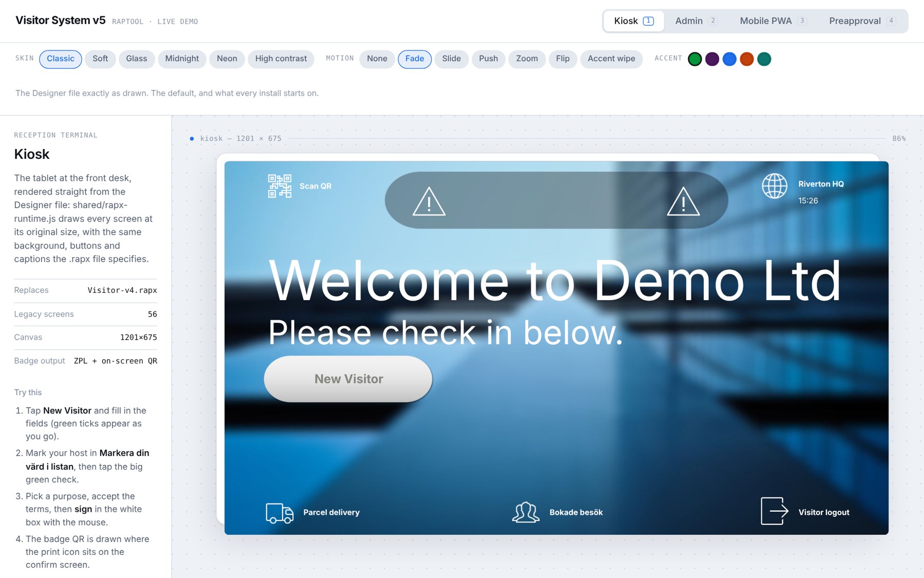
Task: Choose the Flip motion
Action: [x=563, y=59]
